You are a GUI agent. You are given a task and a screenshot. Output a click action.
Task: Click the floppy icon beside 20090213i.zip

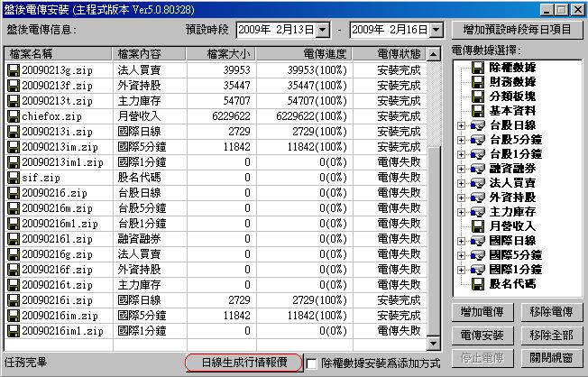14,132
